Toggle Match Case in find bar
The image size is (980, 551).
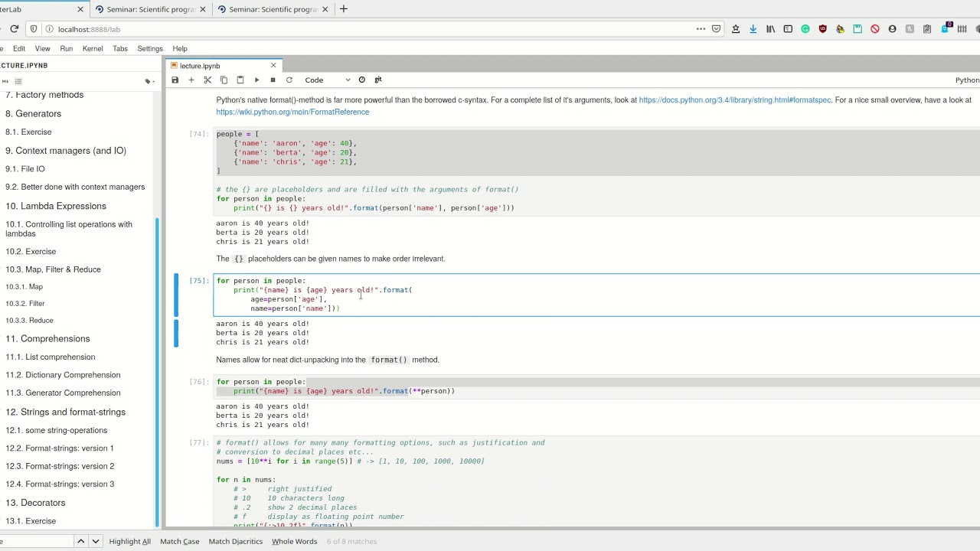click(x=179, y=541)
